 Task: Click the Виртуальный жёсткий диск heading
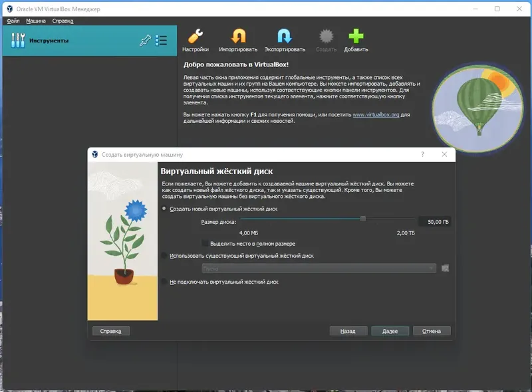217,171
